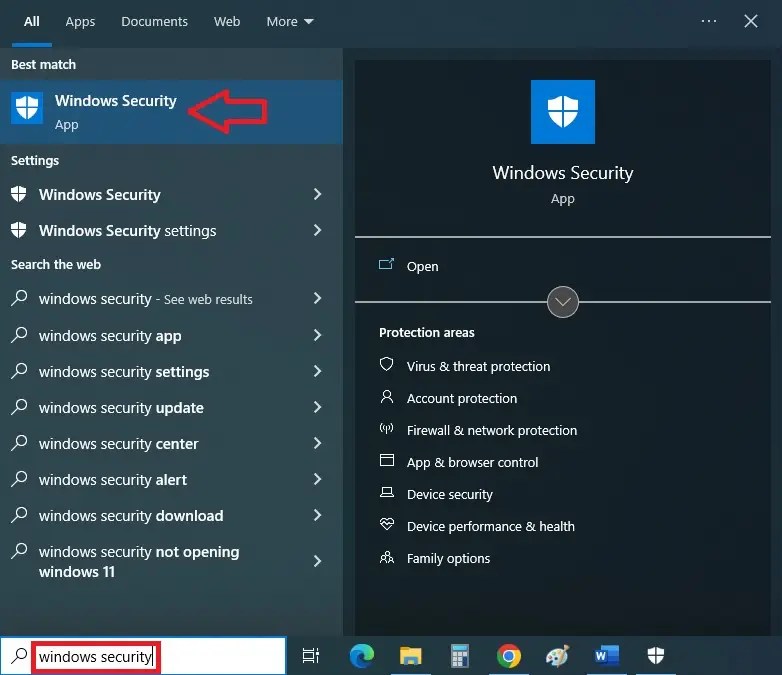The image size is (782, 675).
Task: Open Microsoft Word from the taskbar
Action: click(x=606, y=656)
